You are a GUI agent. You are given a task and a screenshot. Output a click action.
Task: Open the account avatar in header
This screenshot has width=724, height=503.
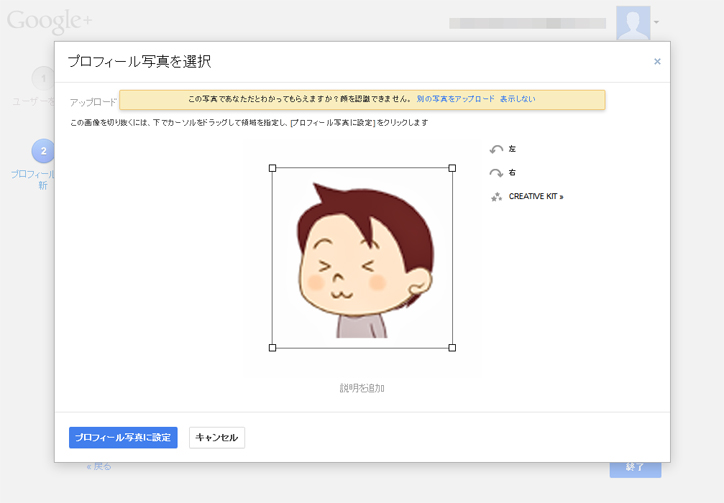(633, 23)
